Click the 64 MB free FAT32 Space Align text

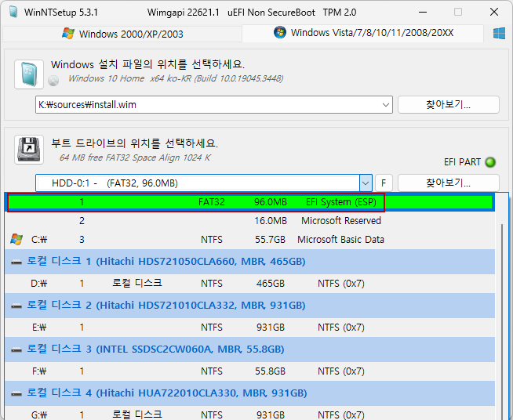point(135,157)
